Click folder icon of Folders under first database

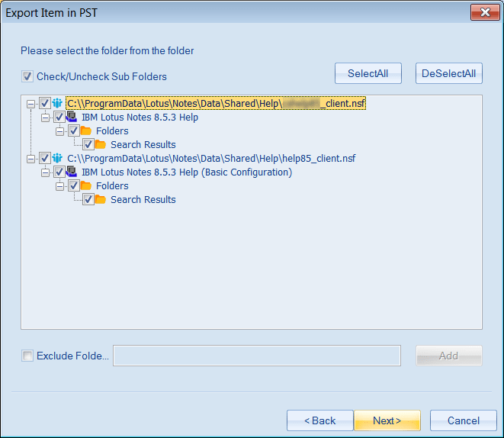click(86, 131)
